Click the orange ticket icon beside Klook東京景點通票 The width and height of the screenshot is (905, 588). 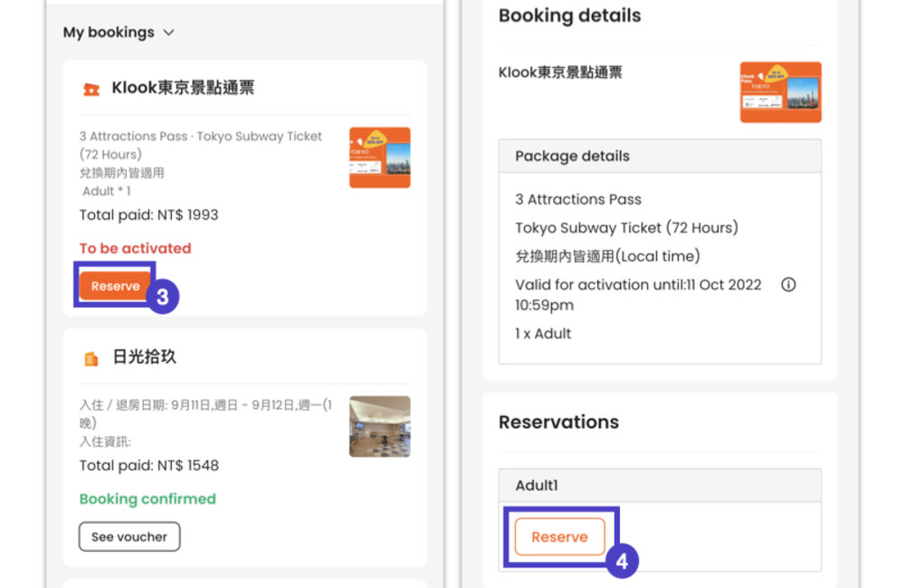click(x=90, y=88)
